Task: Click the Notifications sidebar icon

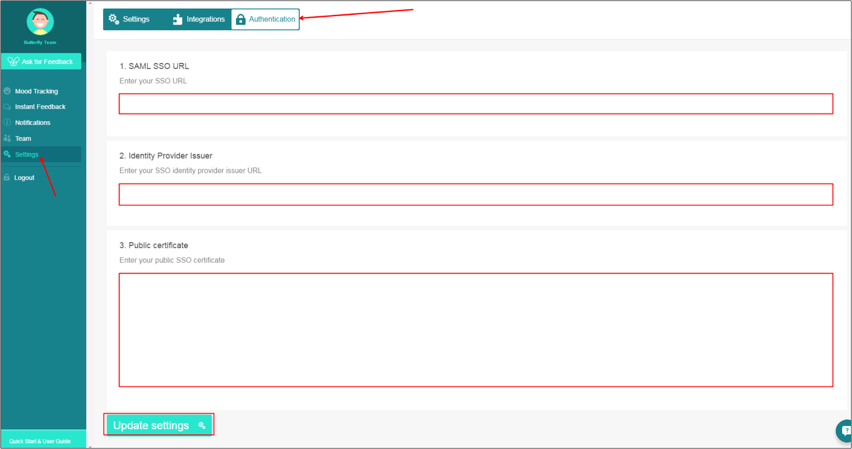Action: coord(7,123)
